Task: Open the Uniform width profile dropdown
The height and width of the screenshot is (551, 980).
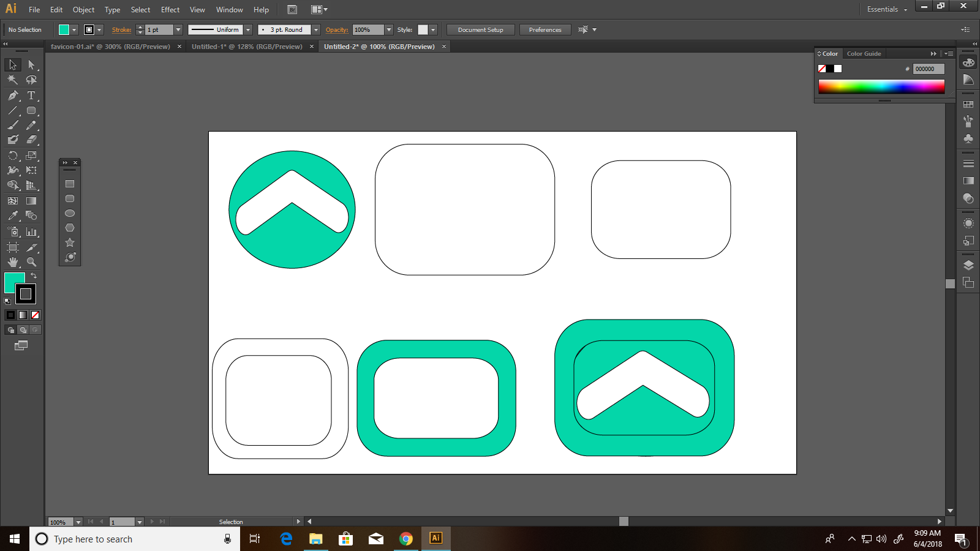Action: (x=248, y=29)
